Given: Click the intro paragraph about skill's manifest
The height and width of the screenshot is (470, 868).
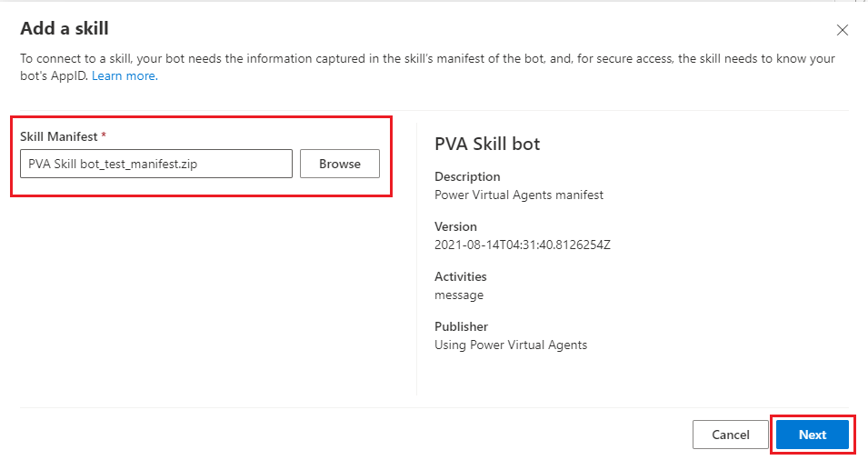Looking at the screenshot, I should [x=427, y=59].
